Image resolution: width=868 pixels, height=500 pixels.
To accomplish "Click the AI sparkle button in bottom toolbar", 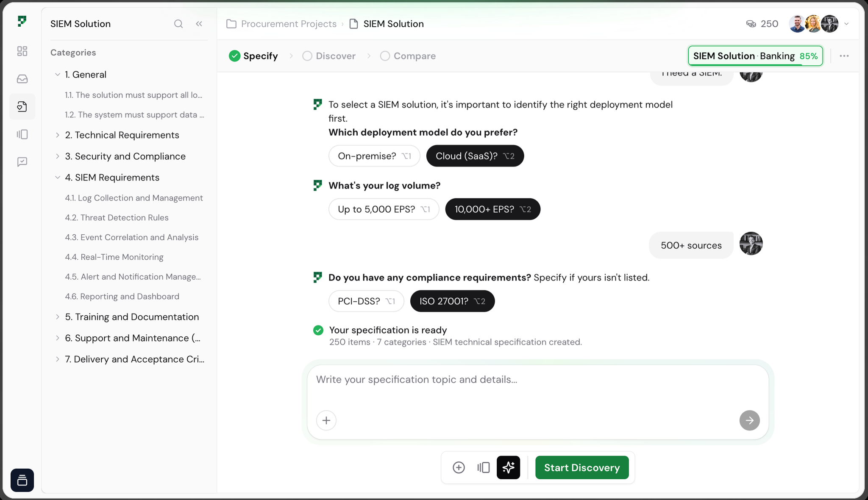I will [508, 467].
